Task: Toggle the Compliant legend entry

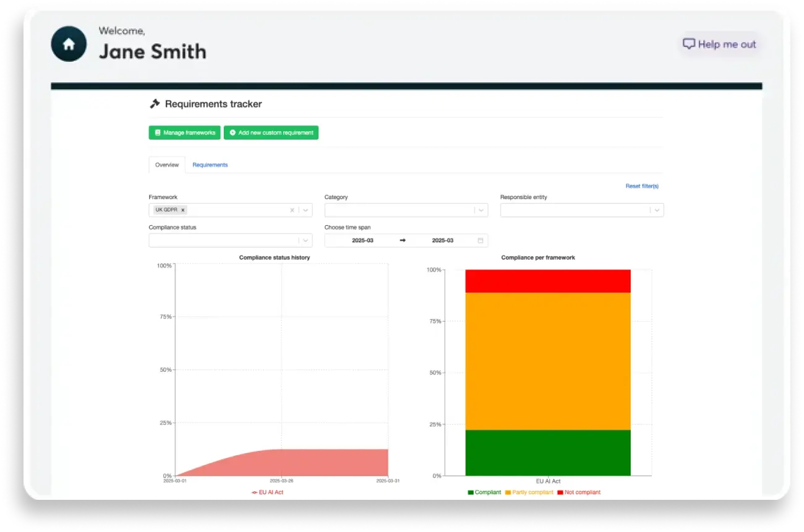Action: pyautogui.click(x=484, y=492)
